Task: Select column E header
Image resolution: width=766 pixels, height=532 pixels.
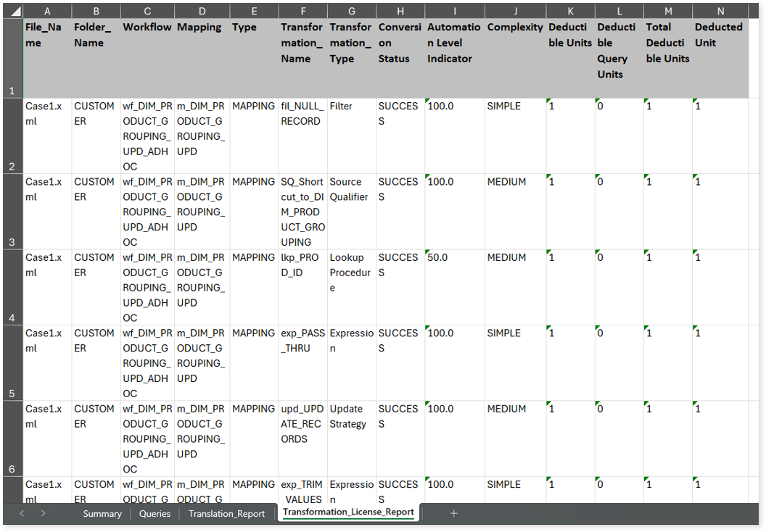Action: tap(254, 11)
